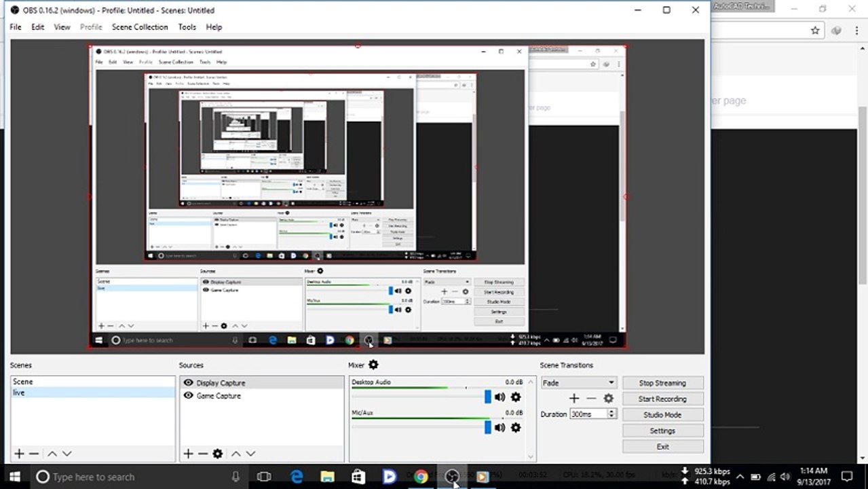The width and height of the screenshot is (868, 489).
Task: Select the Display Capture source row
Action: 262,383
